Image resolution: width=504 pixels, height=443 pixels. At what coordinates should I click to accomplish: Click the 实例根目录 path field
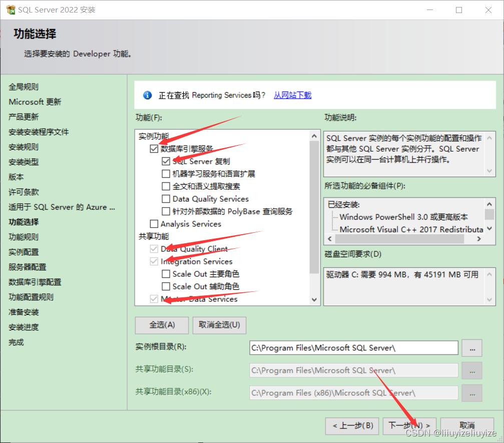pyautogui.click(x=354, y=348)
